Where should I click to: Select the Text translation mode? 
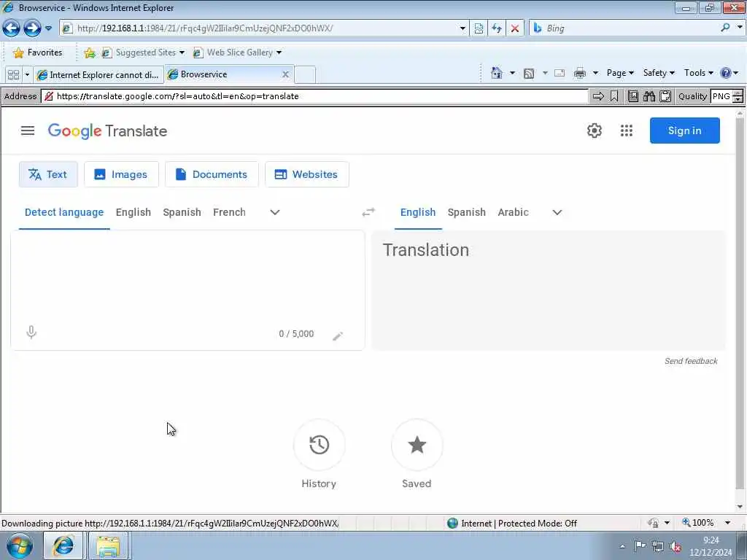click(48, 174)
